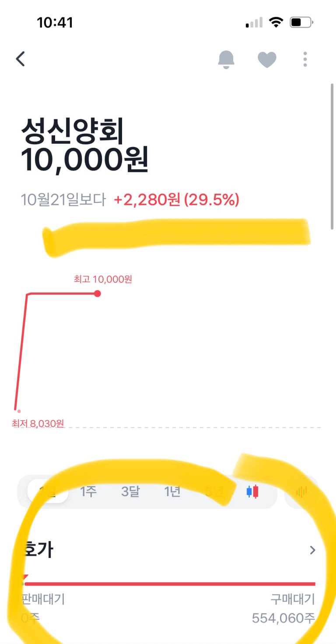Select the 1년 chart period
The image size is (336, 644).
tap(172, 492)
